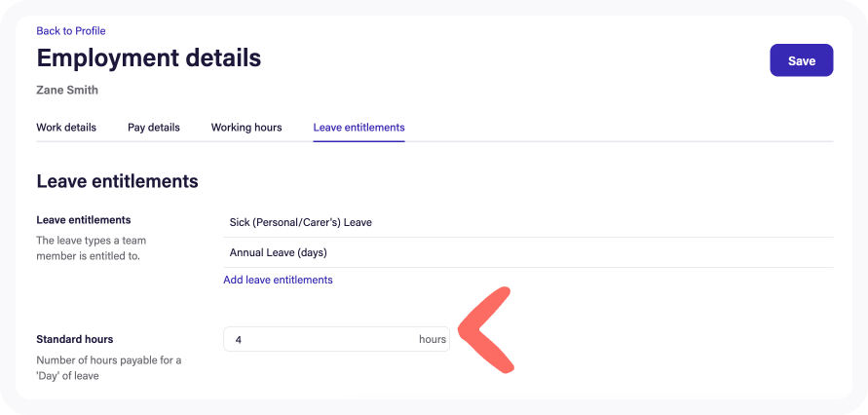This screenshot has width=868, height=415.
Task: Click the value 4 in standard hours
Action: (x=239, y=339)
